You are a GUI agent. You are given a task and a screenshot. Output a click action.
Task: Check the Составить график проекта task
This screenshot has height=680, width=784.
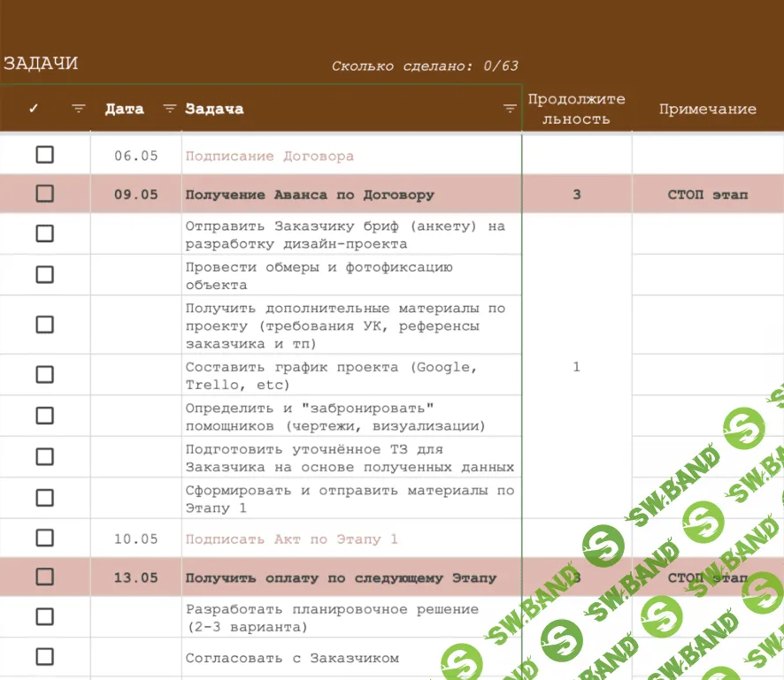tap(45, 375)
